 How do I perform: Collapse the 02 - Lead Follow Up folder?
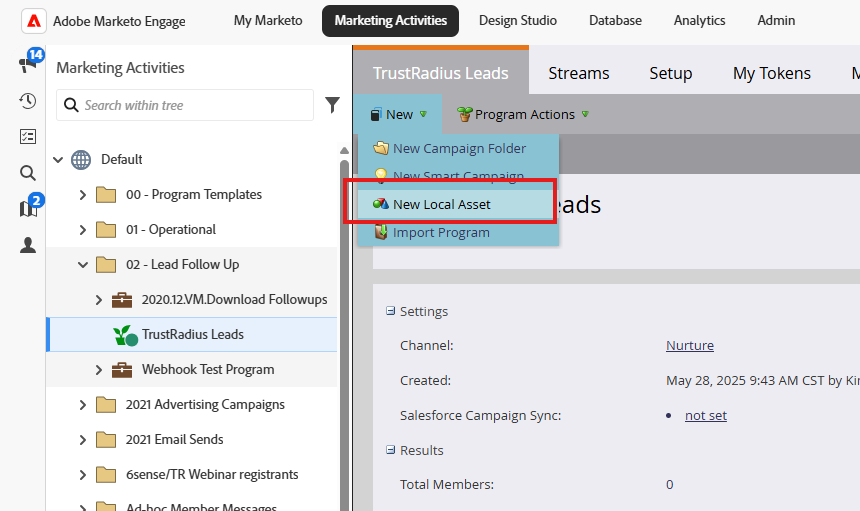click(x=83, y=265)
